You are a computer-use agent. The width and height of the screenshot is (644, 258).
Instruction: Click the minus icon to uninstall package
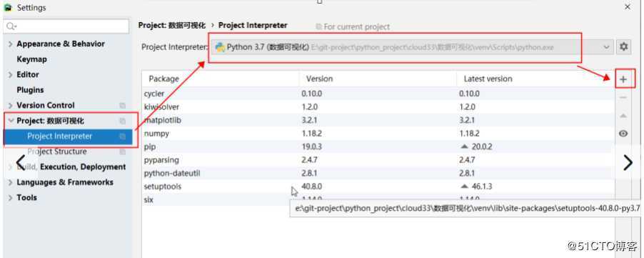coord(623,97)
